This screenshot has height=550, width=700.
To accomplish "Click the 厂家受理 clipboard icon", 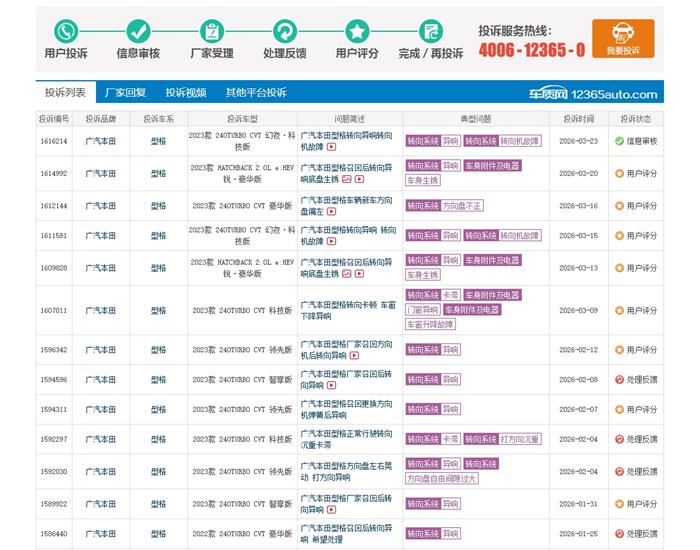I will click(x=211, y=31).
